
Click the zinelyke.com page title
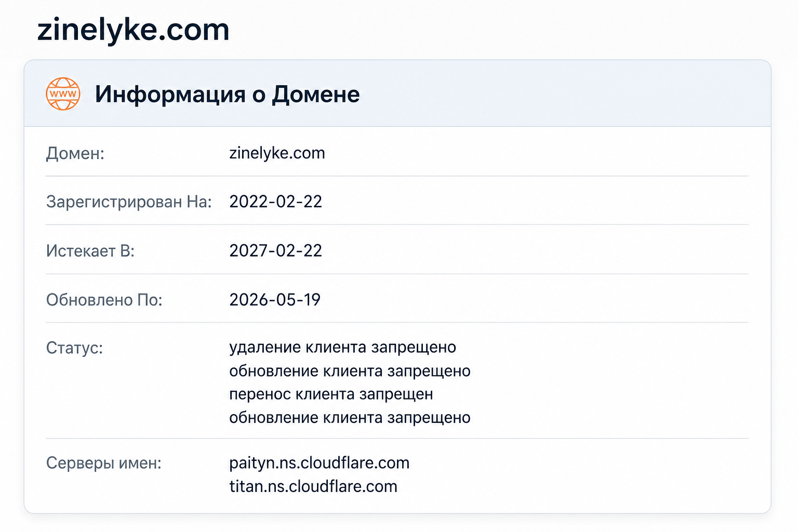click(x=134, y=30)
